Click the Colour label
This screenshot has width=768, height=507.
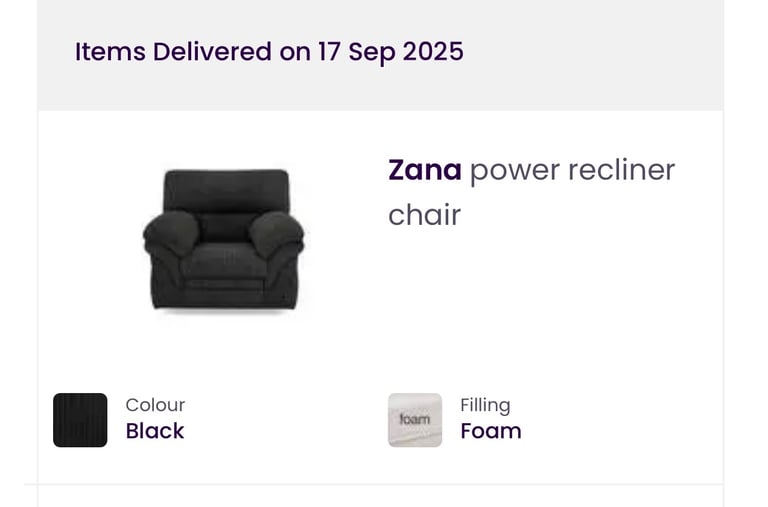point(155,405)
